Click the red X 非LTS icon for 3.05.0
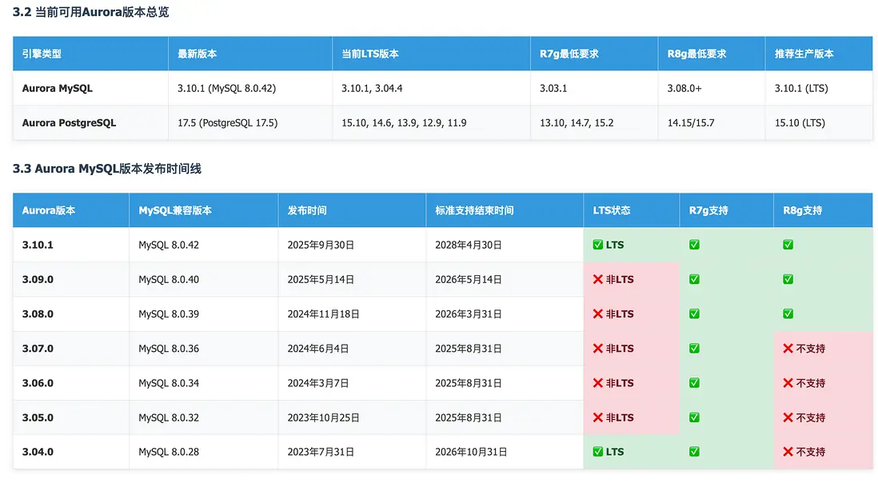The height and width of the screenshot is (483, 878). point(597,418)
